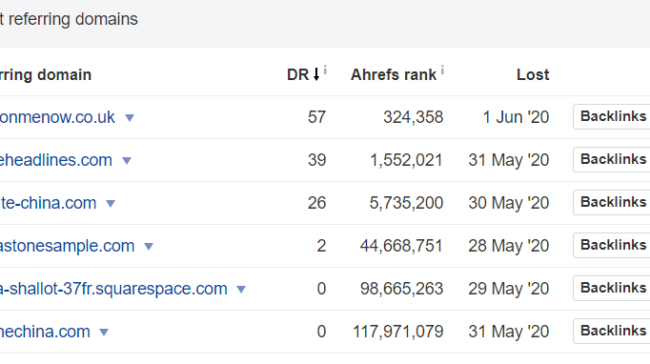This screenshot has height=364, width=650.
Task: Click the Ahrefs rank info icon
Action: pyautogui.click(x=442, y=70)
